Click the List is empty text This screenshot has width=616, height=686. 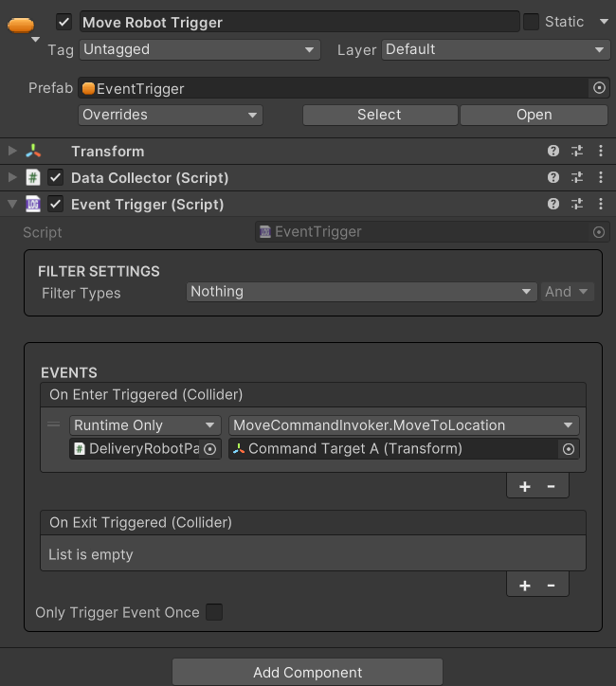91,554
